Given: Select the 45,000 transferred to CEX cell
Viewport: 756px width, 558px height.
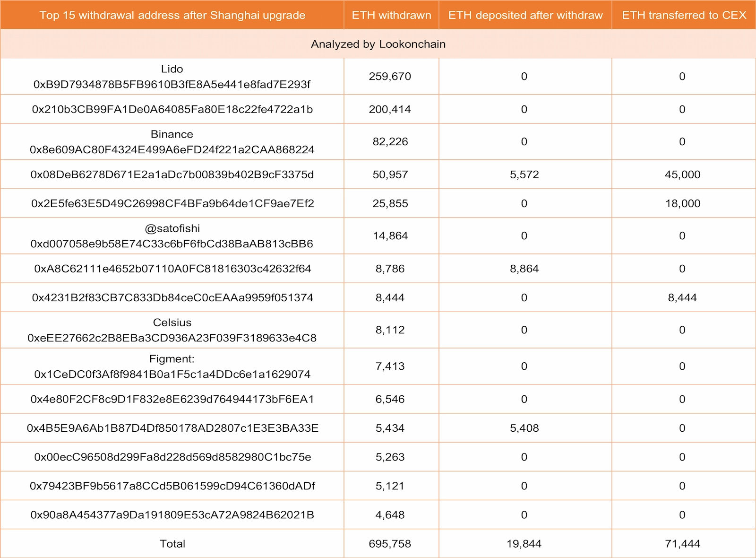Looking at the screenshot, I should coord(682,174).
